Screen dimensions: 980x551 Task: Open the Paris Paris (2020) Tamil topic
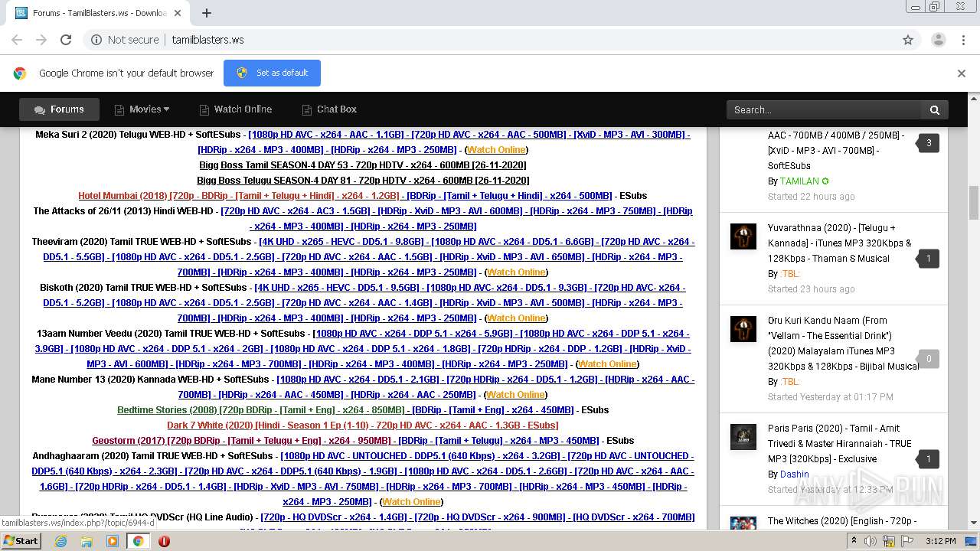[840, 443]
